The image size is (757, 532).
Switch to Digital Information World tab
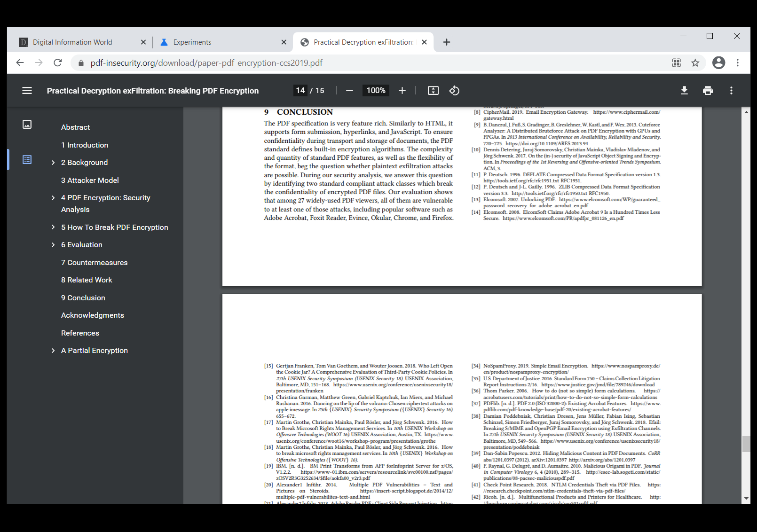[x=72, y=42]
